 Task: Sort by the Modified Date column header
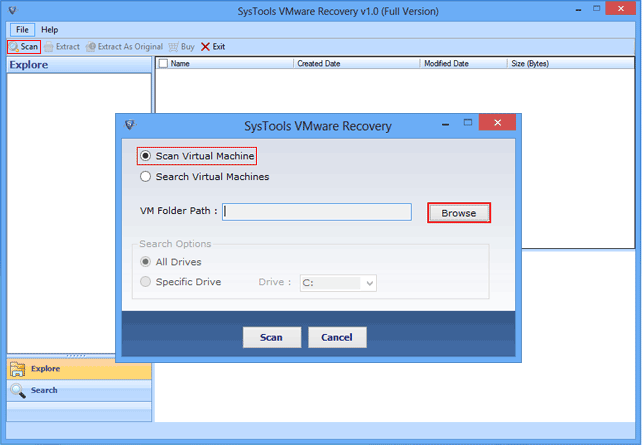click(x=464, y=63)
